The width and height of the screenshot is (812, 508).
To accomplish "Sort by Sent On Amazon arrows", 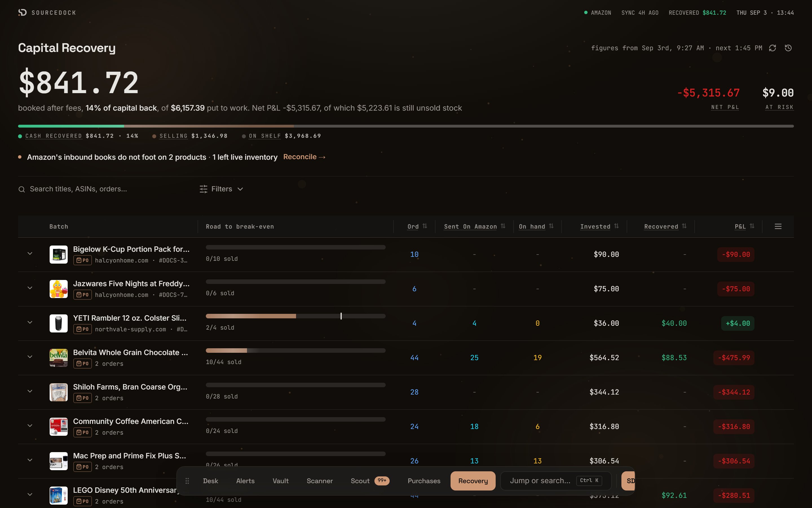I will click(x=503, y=226).
